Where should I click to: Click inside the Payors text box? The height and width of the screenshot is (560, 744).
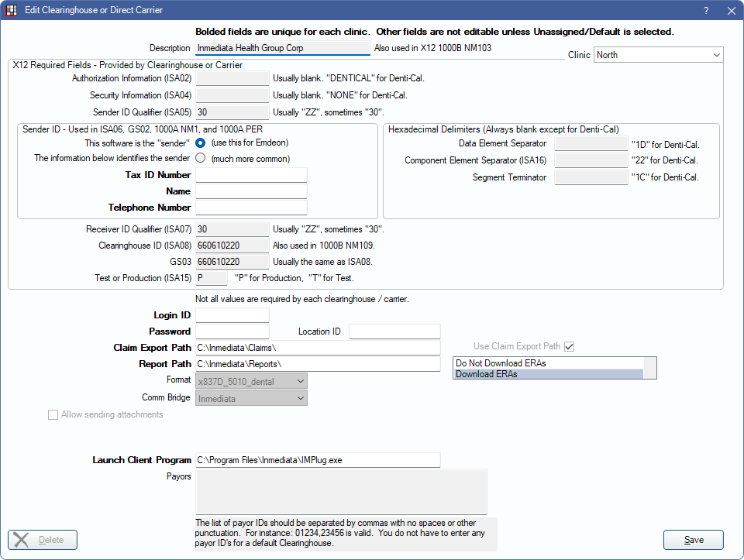[x=341, y=491]
